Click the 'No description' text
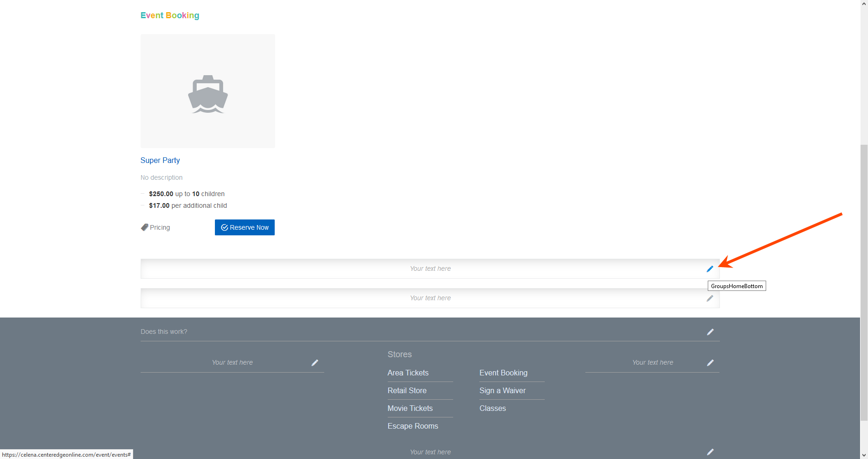Screen dimensions: 868x459 (162, 177)
